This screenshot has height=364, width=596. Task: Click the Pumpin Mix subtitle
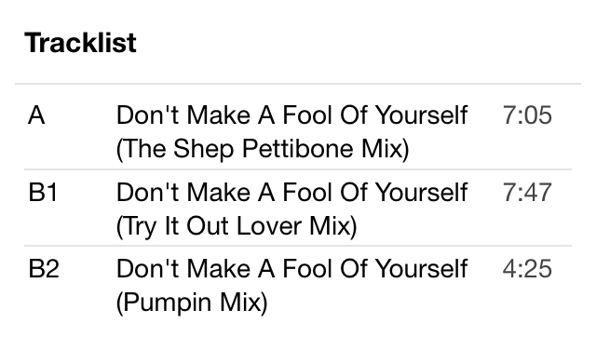192,303
